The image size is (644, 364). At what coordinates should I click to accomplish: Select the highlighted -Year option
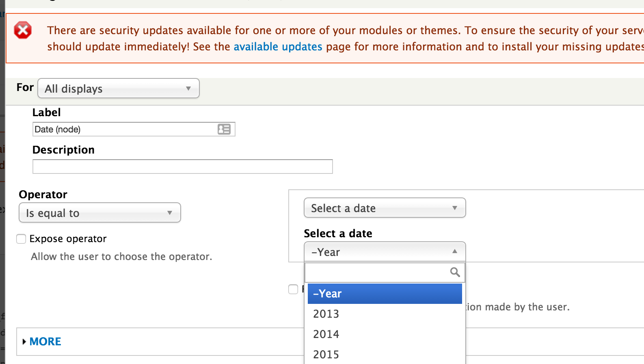click(385, 294)
